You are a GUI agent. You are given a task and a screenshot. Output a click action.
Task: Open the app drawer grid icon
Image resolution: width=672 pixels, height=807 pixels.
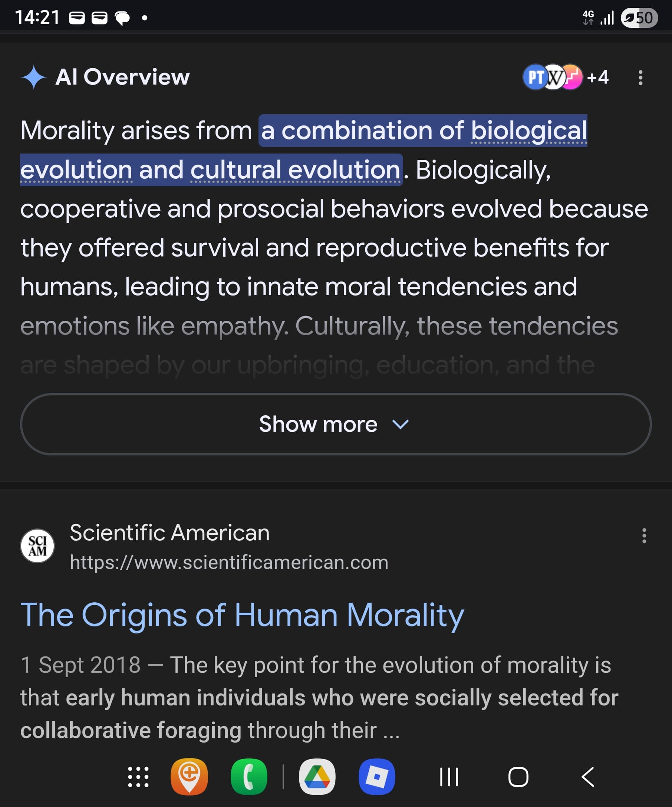[138, 777]
